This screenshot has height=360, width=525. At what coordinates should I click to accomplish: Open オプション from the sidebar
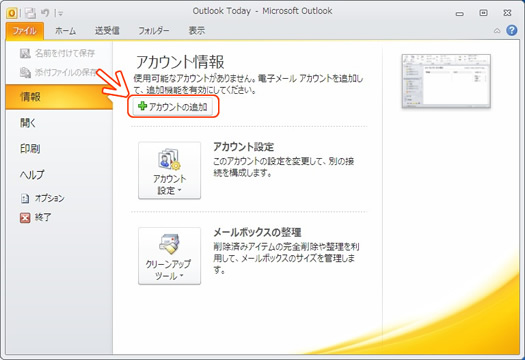pos(43,198)
